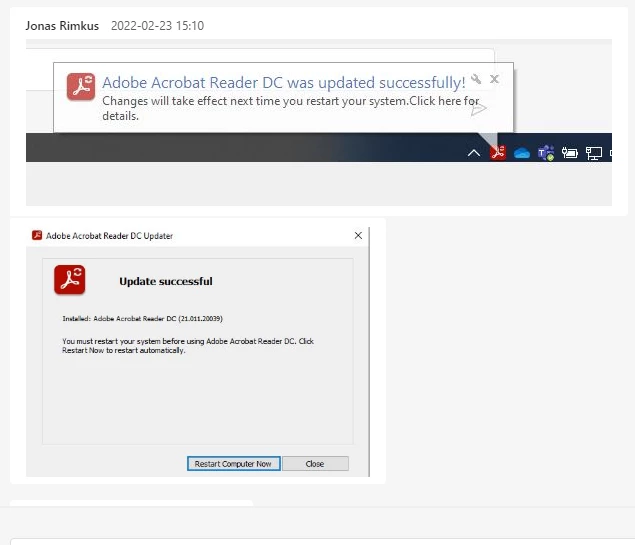Click the battery power tray icon

(569, 153)
